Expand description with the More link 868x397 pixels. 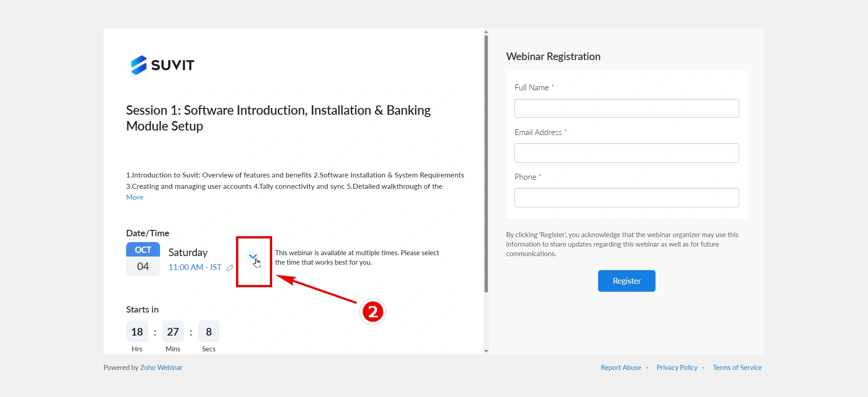tap(135, 197)
